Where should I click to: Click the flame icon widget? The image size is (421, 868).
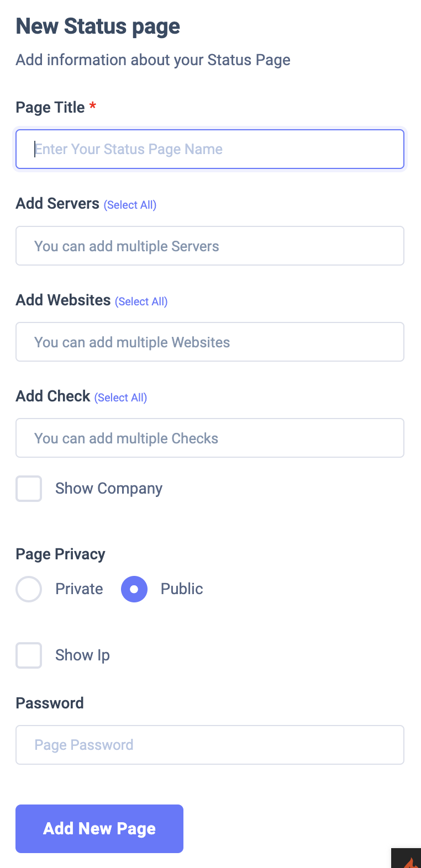click(407, 858)
